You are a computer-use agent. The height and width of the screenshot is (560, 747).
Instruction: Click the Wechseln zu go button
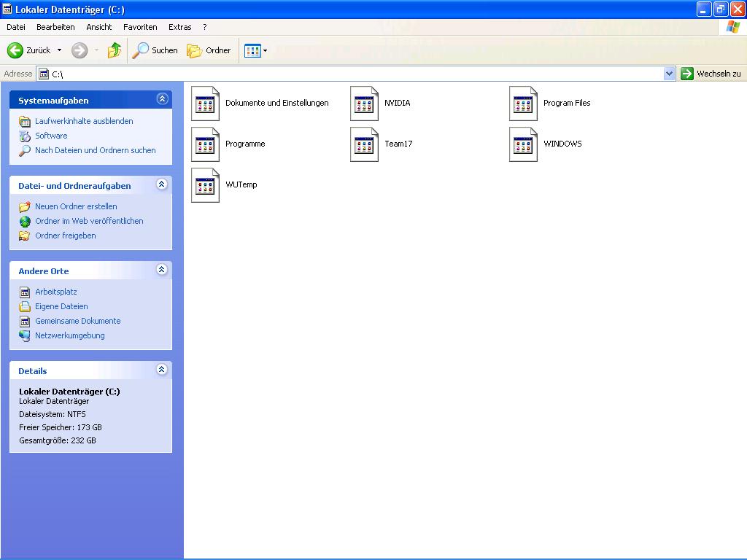[x=711, y=74]
